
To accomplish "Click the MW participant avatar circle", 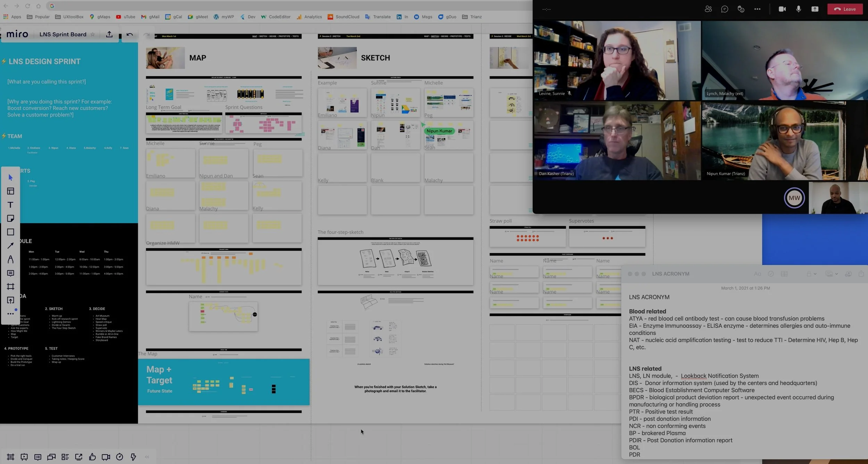I will point(794,198).
